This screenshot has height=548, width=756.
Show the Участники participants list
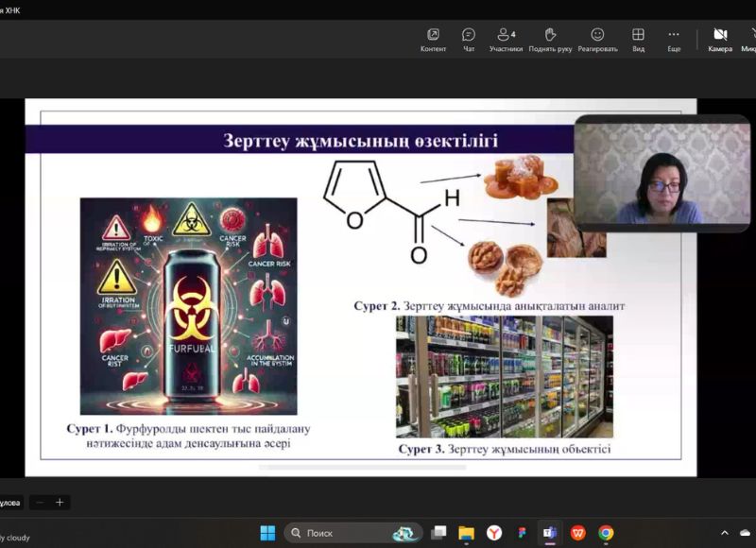coord(506,40)
